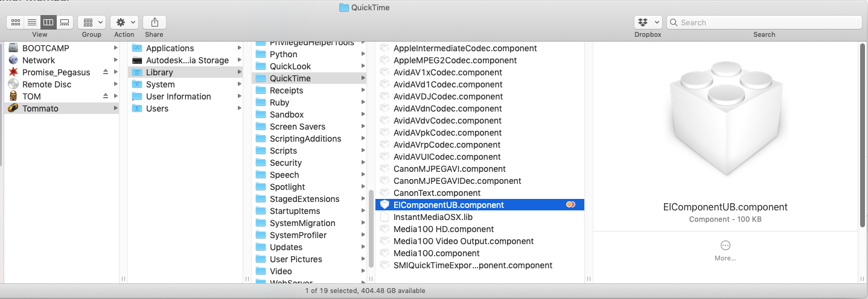Toggle column view mode button
This screenshot has width=868, height=299.
coord(48,22)
